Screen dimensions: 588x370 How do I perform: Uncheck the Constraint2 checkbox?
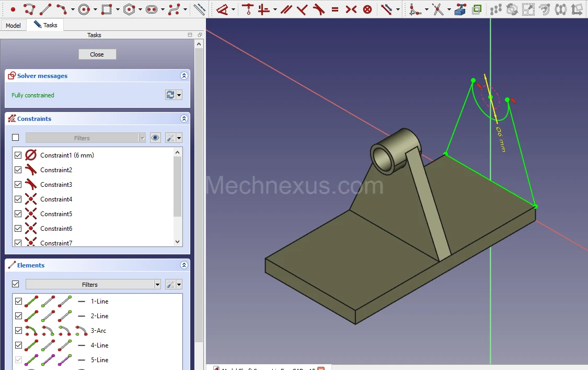(18, 170)
